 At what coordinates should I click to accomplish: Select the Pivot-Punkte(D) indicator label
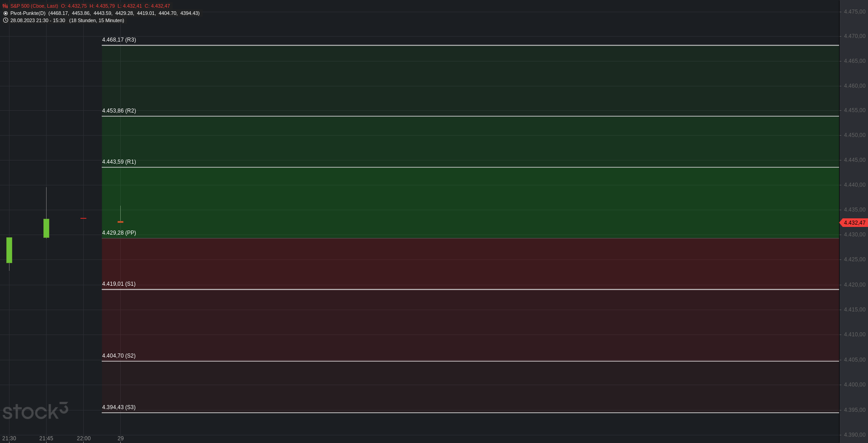28,14
